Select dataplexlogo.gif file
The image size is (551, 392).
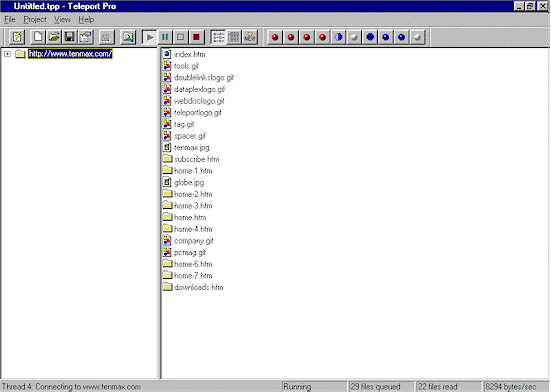click(199, 89)
